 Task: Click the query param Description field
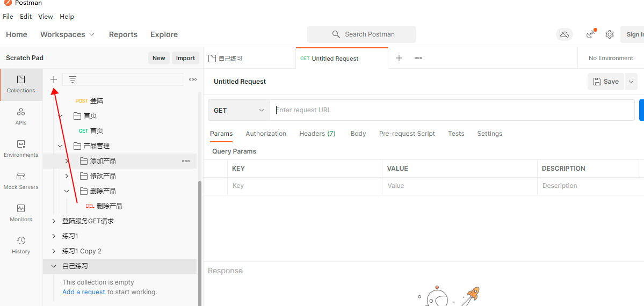pyautogui.click(x=588, y=186)
